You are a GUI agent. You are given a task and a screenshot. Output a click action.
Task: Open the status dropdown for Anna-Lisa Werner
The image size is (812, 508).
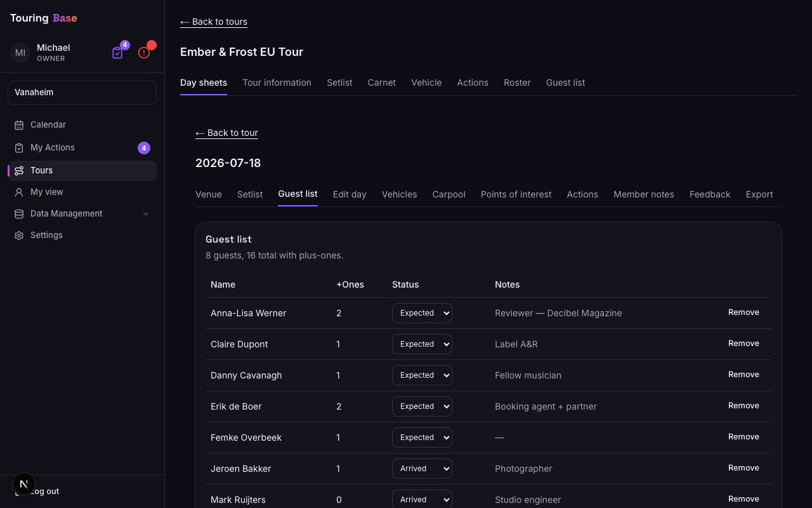click(422, 313)
